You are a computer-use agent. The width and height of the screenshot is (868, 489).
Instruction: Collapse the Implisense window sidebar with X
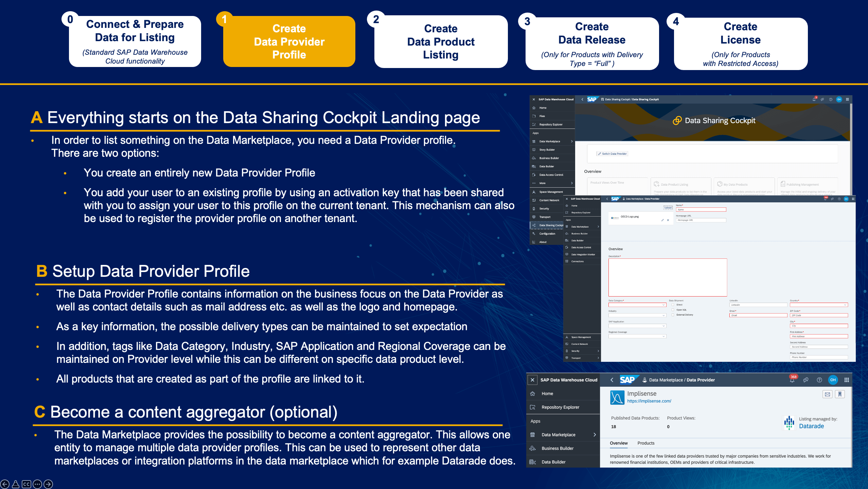click(x=532, y=380)
